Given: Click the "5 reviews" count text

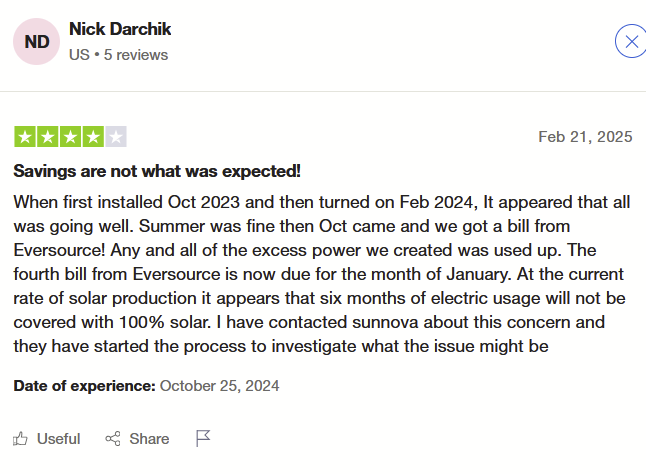Looking at the screenshot, I should pyautogui.click(x=135, y=54).
